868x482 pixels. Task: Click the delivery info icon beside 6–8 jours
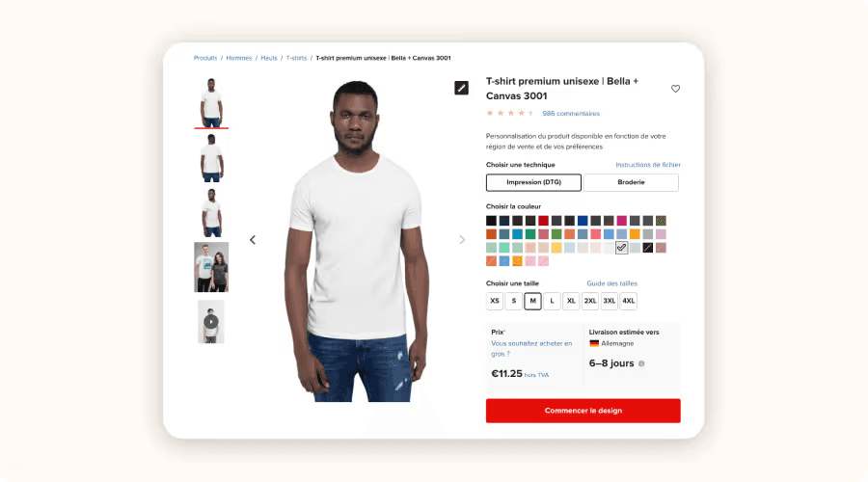(x=641, y=363)
